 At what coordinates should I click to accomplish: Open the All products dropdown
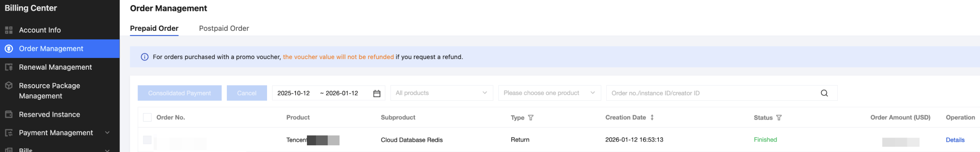point(441,93)
